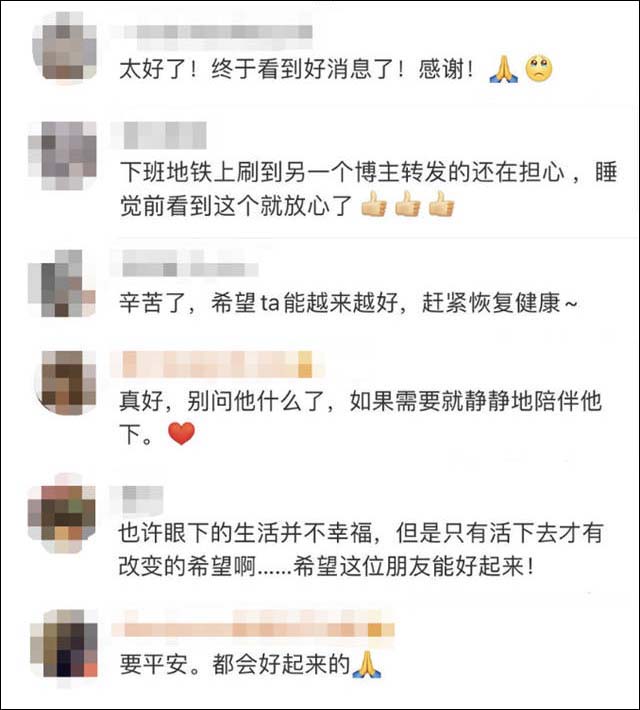Open short username above 也许眼下 comment
The width and height of the screenshot is (640, 710).
point(138,498)
